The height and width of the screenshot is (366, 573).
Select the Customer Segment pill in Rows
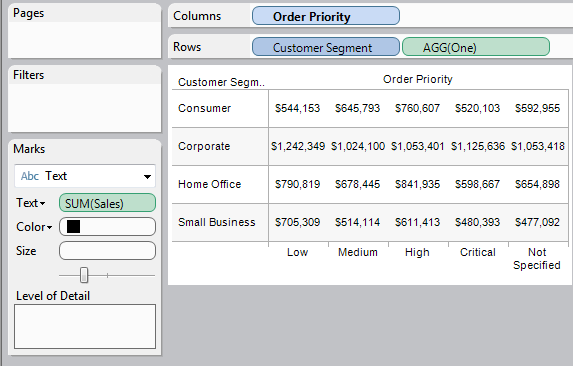point(326,47)
